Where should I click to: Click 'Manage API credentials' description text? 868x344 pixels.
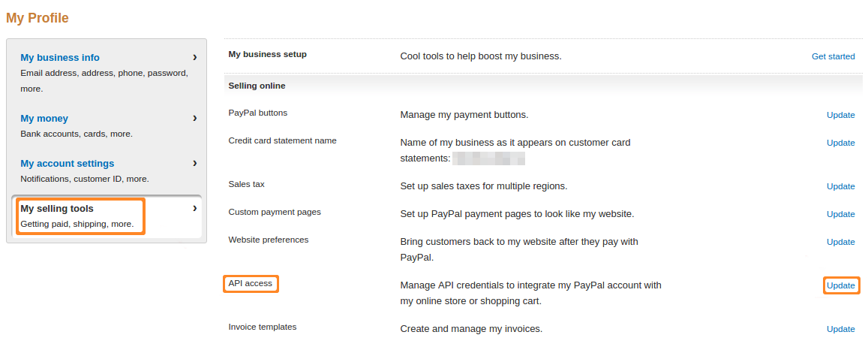tap(531, 294)
